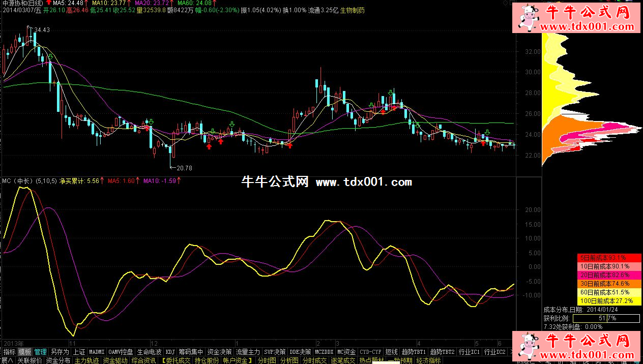Click the 另存为 button in the bottom bar
This screenshot has height=364, width=643.
tap(60, 352)
